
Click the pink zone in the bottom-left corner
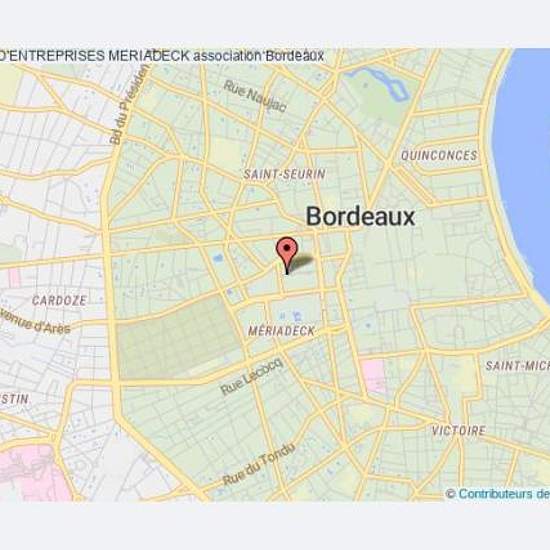tap(33, 472)
